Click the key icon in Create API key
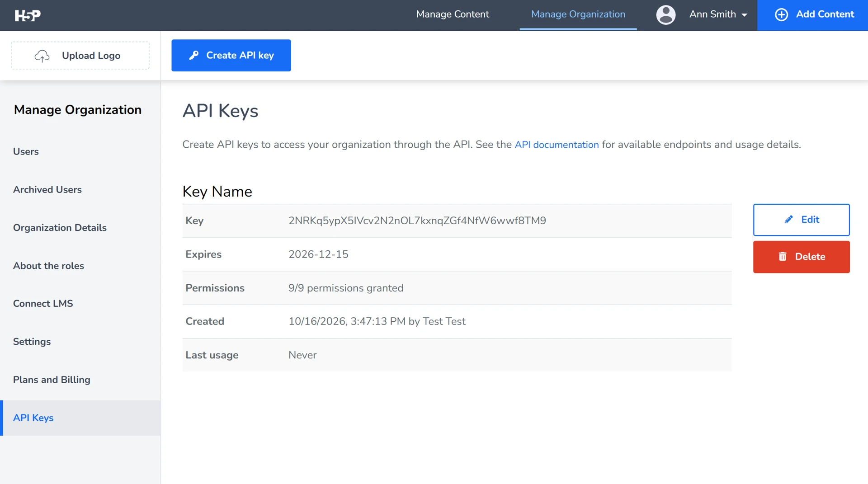 (194, 55)
